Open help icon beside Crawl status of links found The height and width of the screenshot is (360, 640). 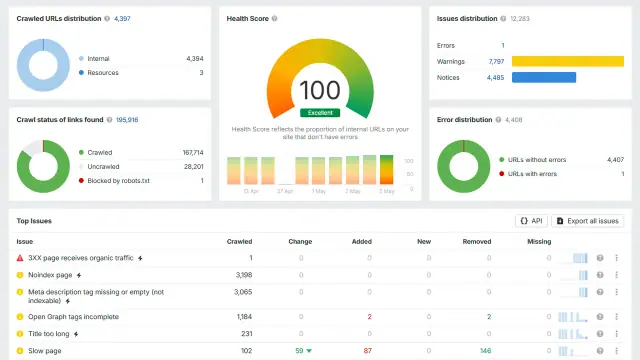tap(109, 120)
